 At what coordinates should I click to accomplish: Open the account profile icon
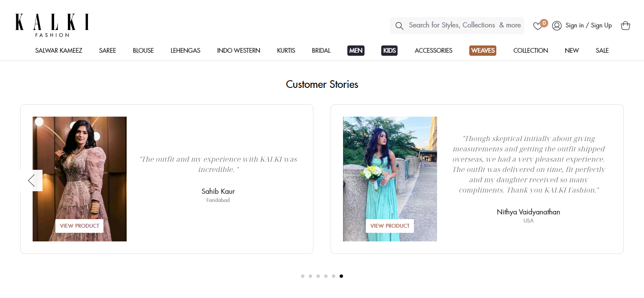(557, 26)
